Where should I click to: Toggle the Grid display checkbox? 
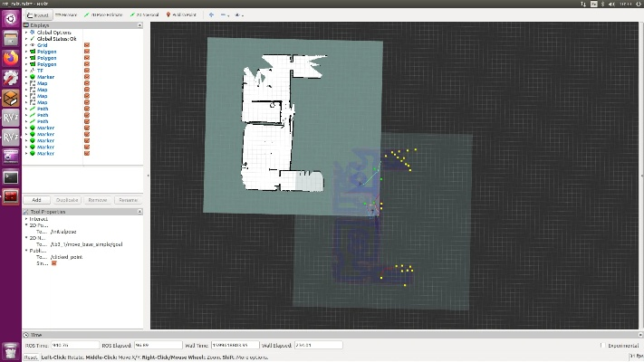click(87, 44)
